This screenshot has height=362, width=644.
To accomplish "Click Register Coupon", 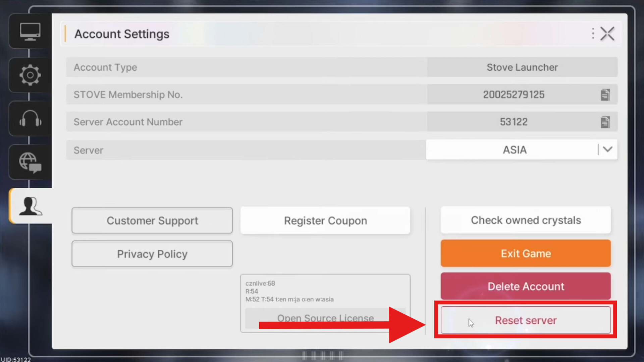I will click(325, 221).
